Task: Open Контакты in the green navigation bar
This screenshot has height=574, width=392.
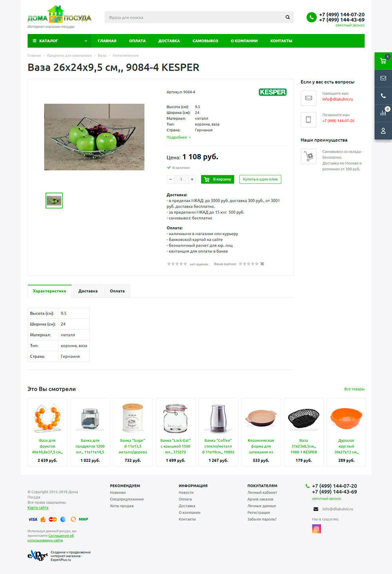Action: tap(281, 41)
